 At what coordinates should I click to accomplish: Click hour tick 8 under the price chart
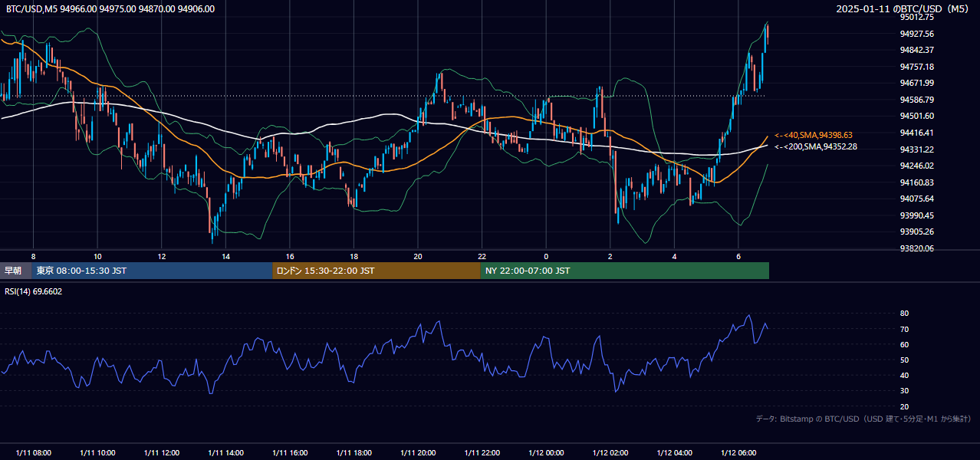click(x=33, y=256)
